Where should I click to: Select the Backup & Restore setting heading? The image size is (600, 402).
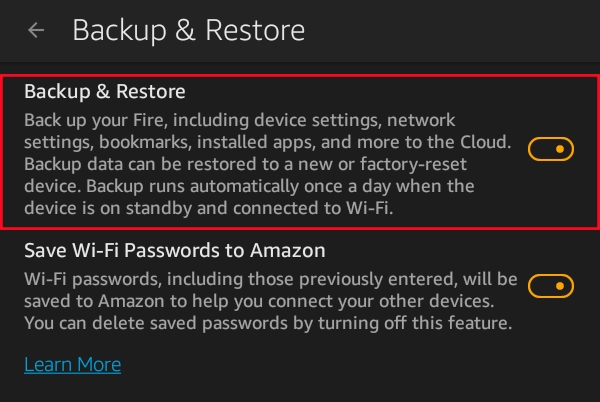click(x=105, y=92)
